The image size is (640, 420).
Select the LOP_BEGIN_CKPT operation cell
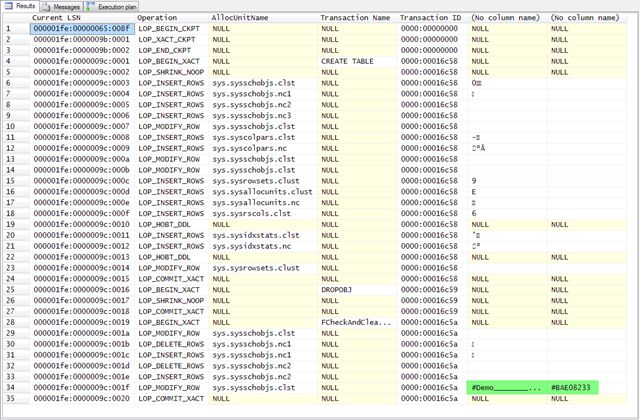click(172, 29)
